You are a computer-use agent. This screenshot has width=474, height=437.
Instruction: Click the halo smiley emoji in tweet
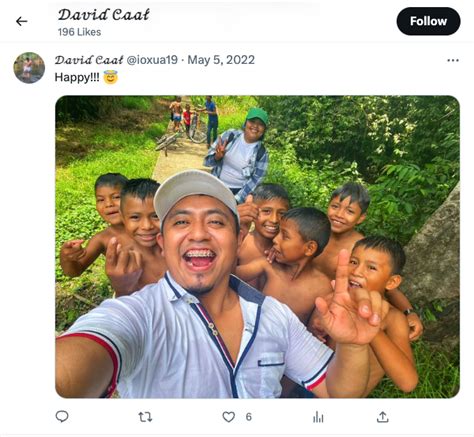pyautogui.click(x=110, y=77)
